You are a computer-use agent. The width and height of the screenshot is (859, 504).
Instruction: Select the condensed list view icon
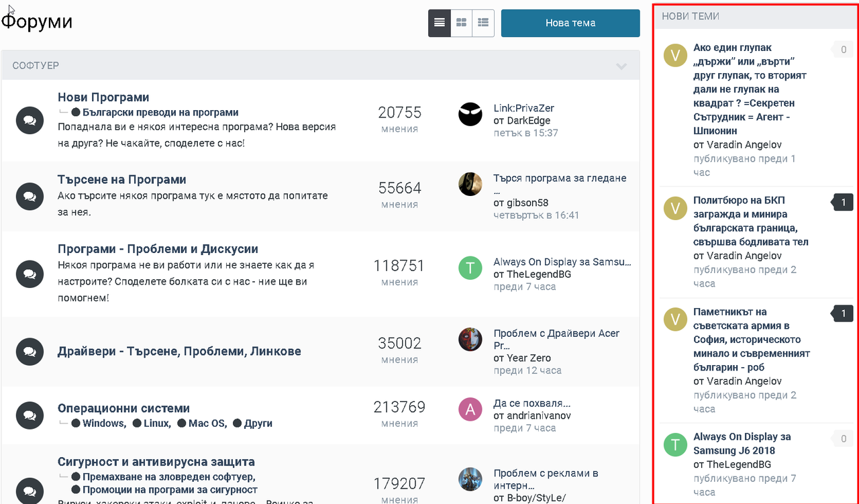point(440,23)
